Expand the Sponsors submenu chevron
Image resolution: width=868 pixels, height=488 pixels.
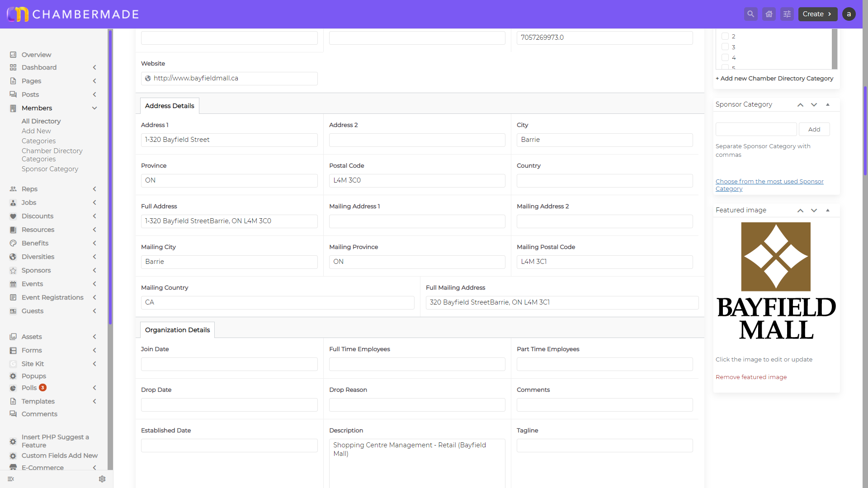point(94,270)
